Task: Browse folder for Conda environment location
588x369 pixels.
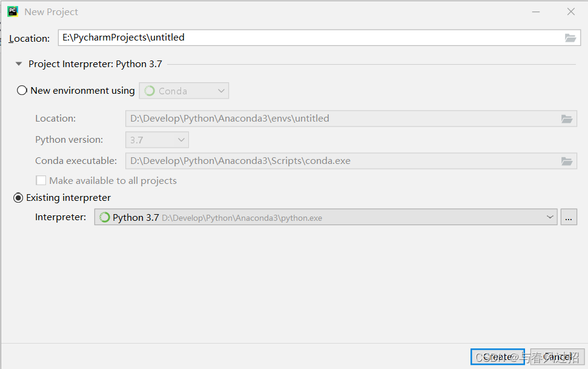Action: coord(567,119)
